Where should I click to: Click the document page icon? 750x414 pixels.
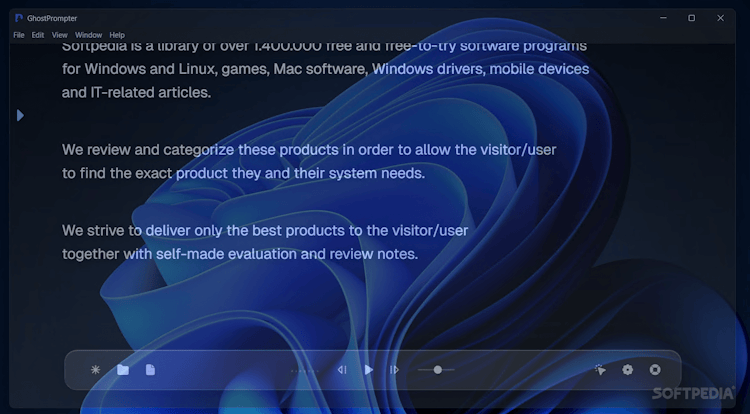[150, 370]
